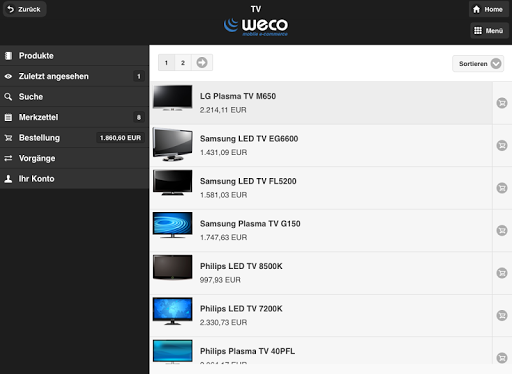Add LG Plasma TV M650 to cart icon
512x374 pixels.
tap(502, 103)
